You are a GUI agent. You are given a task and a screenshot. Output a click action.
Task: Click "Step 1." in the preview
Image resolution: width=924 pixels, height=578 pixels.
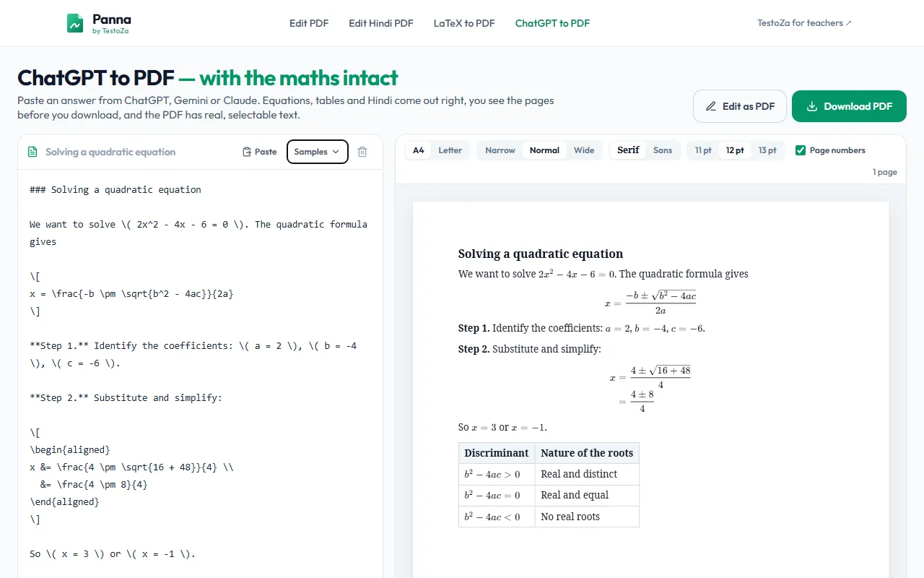click(x=474, y=328)
